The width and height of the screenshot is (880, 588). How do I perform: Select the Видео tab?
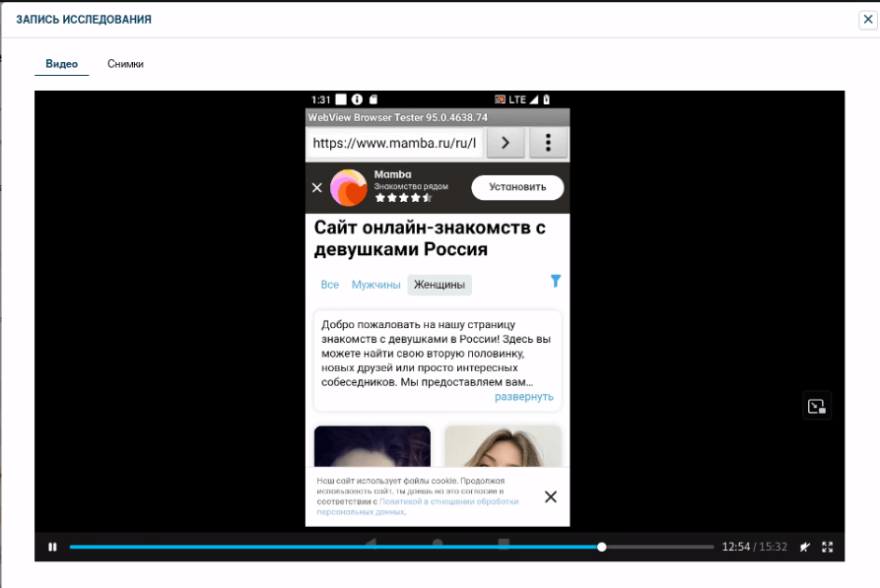point(61,64)
